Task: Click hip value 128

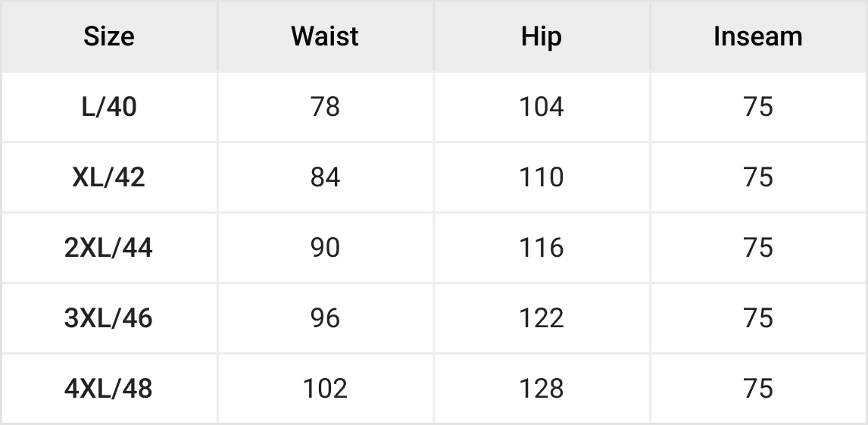Action: 542,389
